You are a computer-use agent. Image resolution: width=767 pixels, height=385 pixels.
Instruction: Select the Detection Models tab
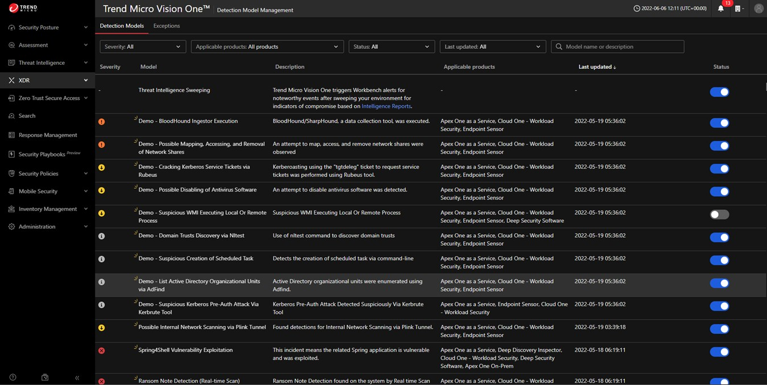(x=122, y=26)
